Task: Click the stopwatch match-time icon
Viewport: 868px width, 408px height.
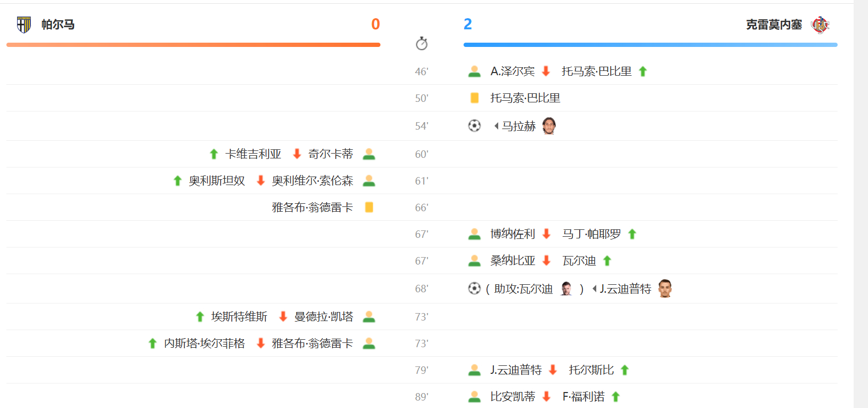Action: click(x=421, y=44)
